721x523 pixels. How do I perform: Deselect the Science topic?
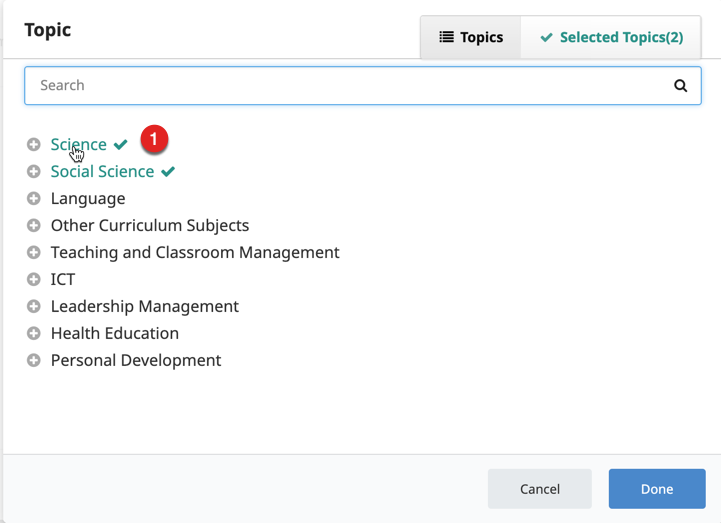(x=78, y=145)
